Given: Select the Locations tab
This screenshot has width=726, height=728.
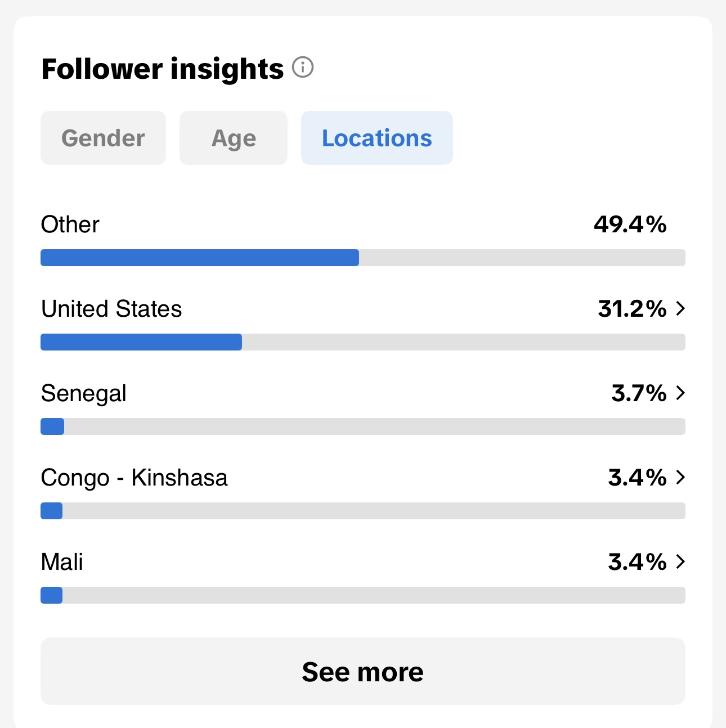Looking at the screenshot, I should [x=377, y=138].
